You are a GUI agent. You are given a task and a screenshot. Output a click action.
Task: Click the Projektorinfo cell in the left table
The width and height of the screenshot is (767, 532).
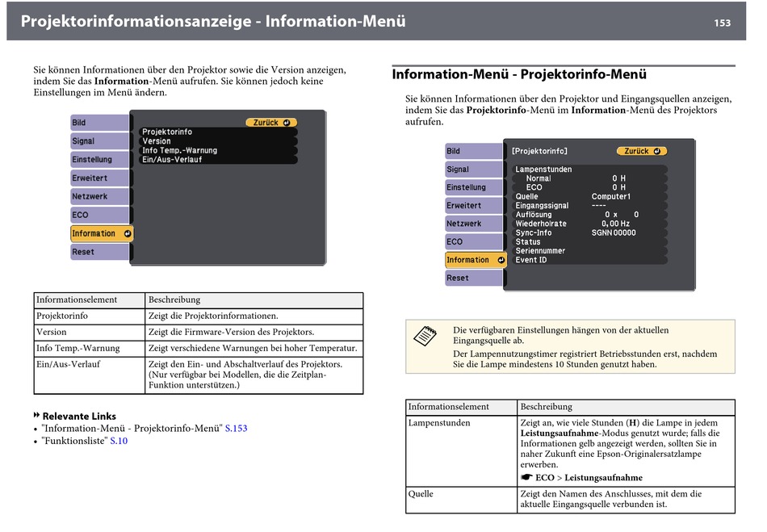pyautogui.click(x=90, y=316)
